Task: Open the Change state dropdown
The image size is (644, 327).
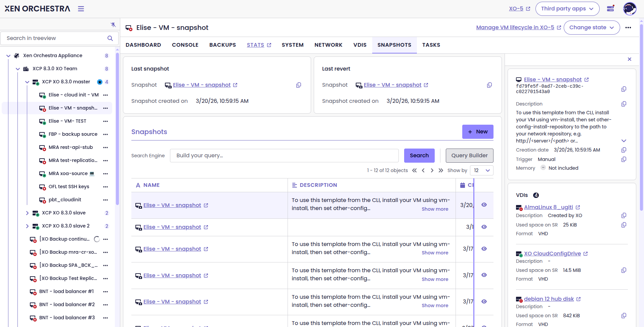Action: (592, 28)
